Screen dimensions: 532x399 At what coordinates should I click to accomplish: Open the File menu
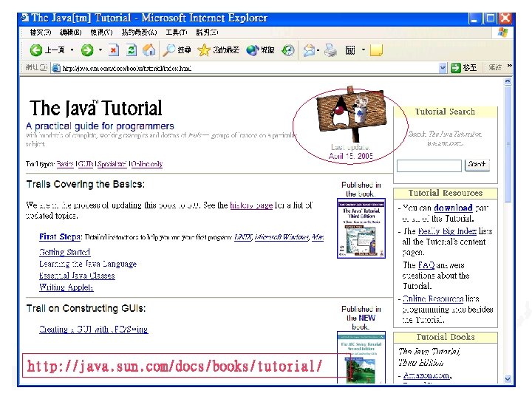[40, 33]
